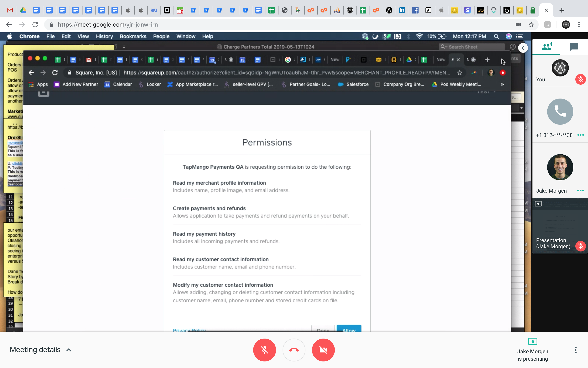Open the History menu in the shared screen
Image resolution: width=588 pixels, height=368 pixels.
click(104, 36)
